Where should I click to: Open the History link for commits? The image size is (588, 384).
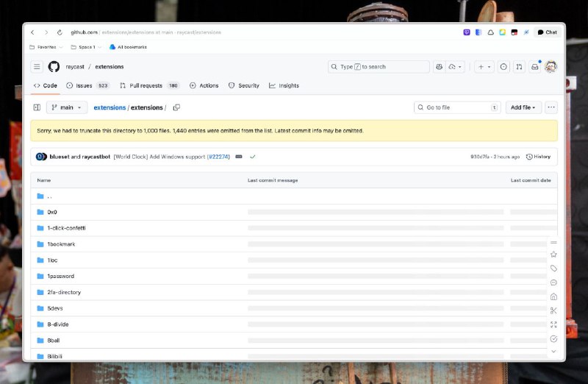[538, 157]
